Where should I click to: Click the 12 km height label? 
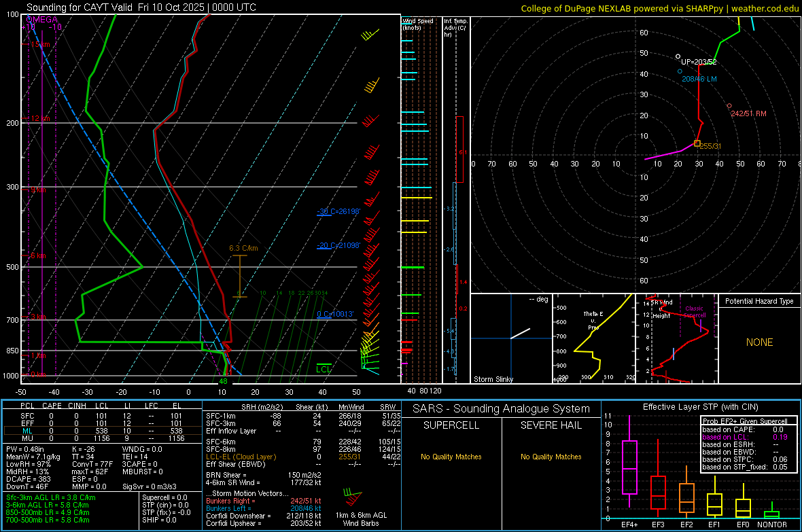(40, 118)
